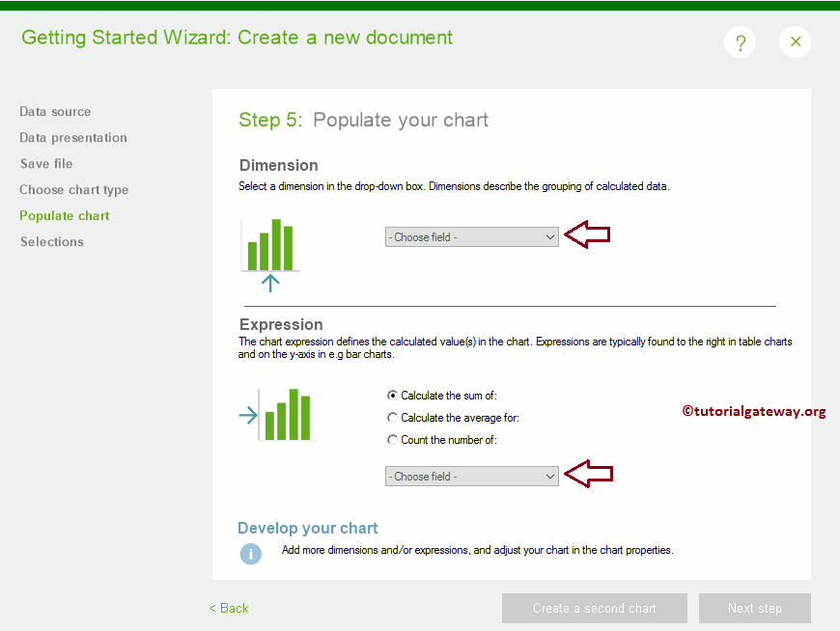This screenshot has width=840, height=631.
Task: Select the Calculate the average for option
Action: coord(393,416)
